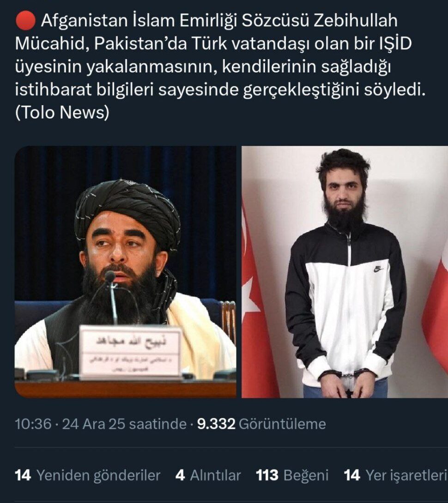Open the left photo of the turbaned spokesman
Screen dimensions: 448x503
(x=126, y=272)
